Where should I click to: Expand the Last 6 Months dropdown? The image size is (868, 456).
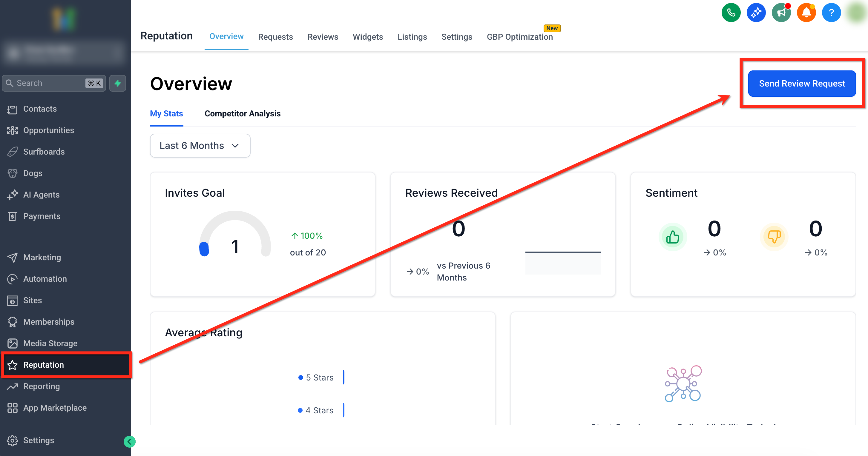coord(200,146)
